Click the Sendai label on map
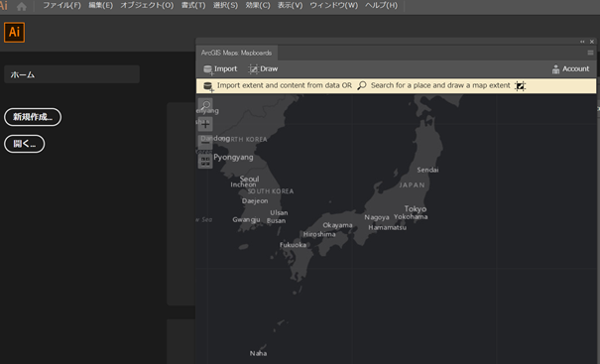This screenshot has width=600, height=364. pyautogui.click(x=427, y=170)
